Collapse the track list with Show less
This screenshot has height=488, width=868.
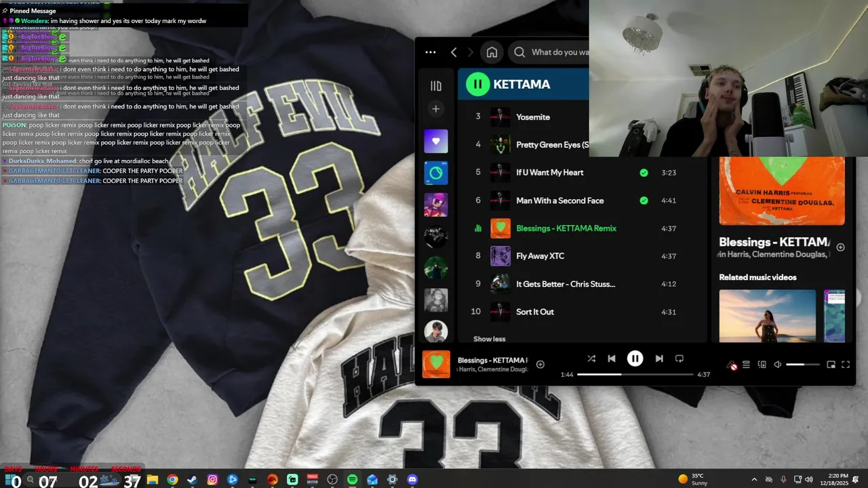489,339
